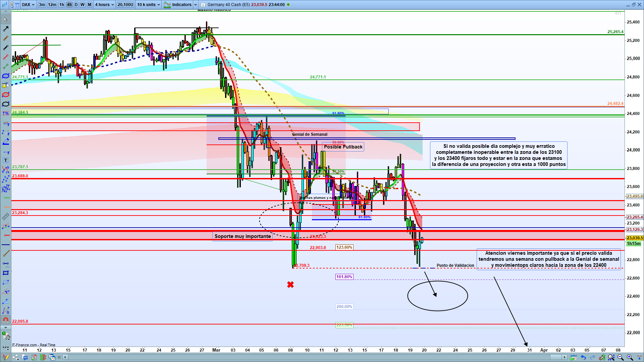Switch to the 1h timeframe button

pos(62,5)
